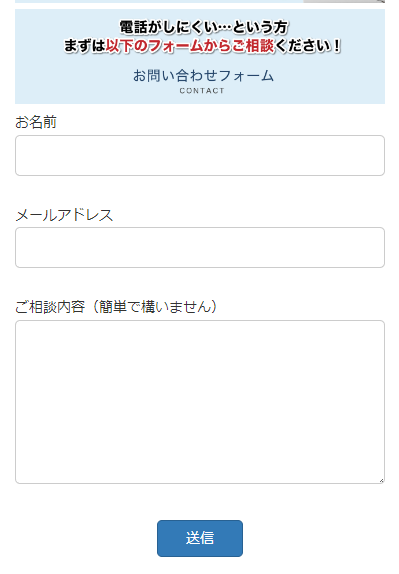
Task: Click the フォーム word in the heading
Action: click(x=246, y=76)
